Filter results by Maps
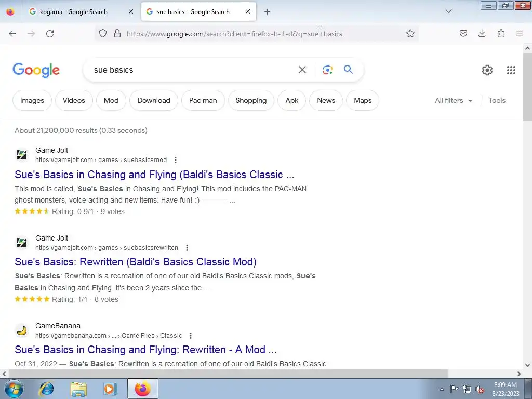 363,100
